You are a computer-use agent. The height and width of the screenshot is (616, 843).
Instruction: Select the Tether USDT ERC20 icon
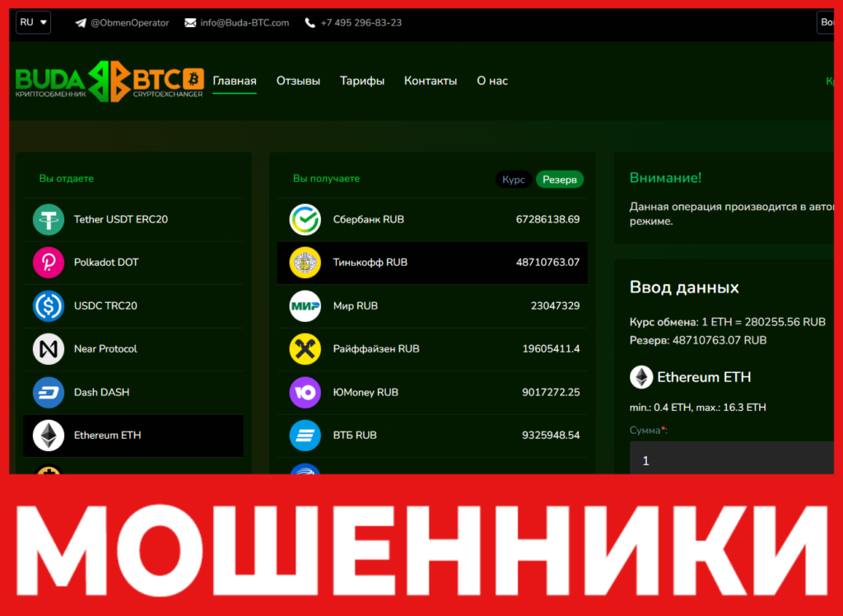tap(49, 219)
